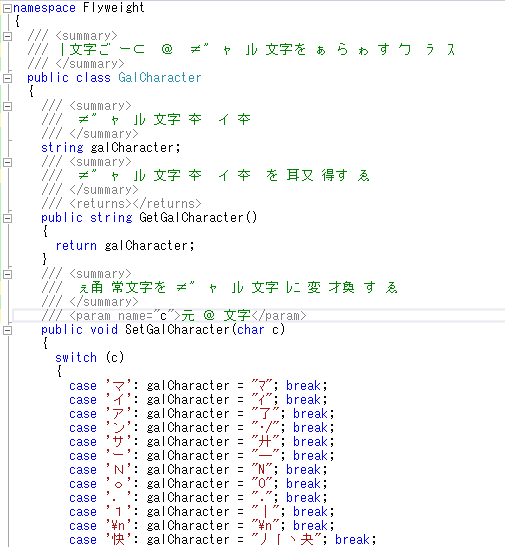Click the "¥n" string literal value
Viewport: 505px width, 547px height.
(x=265, y=525)
